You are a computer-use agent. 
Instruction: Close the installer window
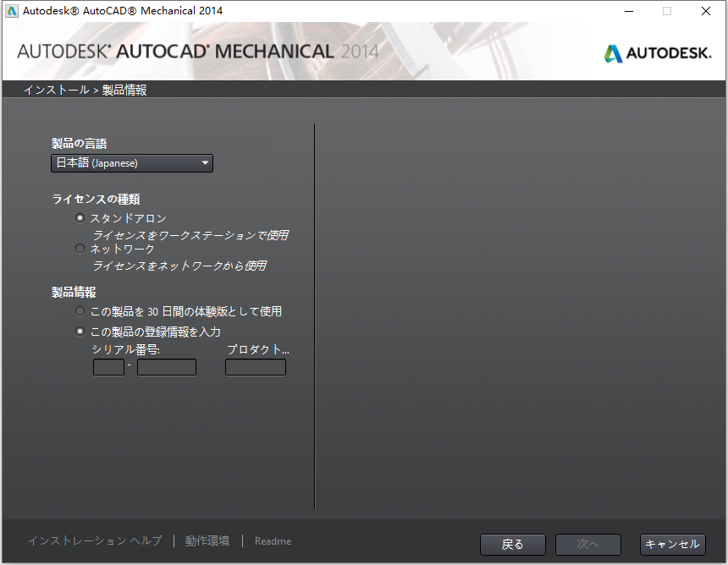[x=706, y=11]
